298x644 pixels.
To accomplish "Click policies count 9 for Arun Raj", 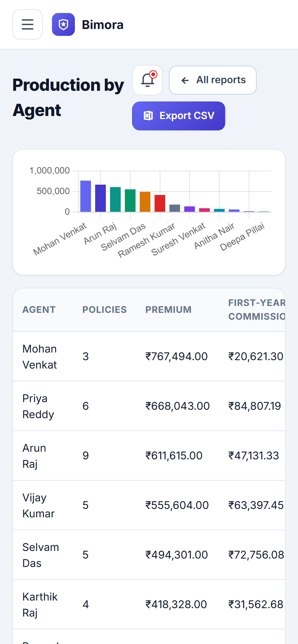I will (86, 456).
